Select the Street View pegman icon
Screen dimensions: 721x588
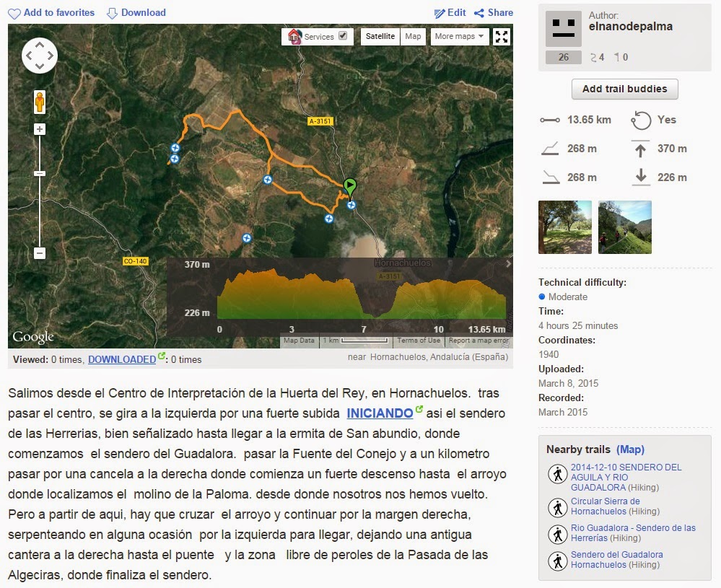[x=40, y=102]
